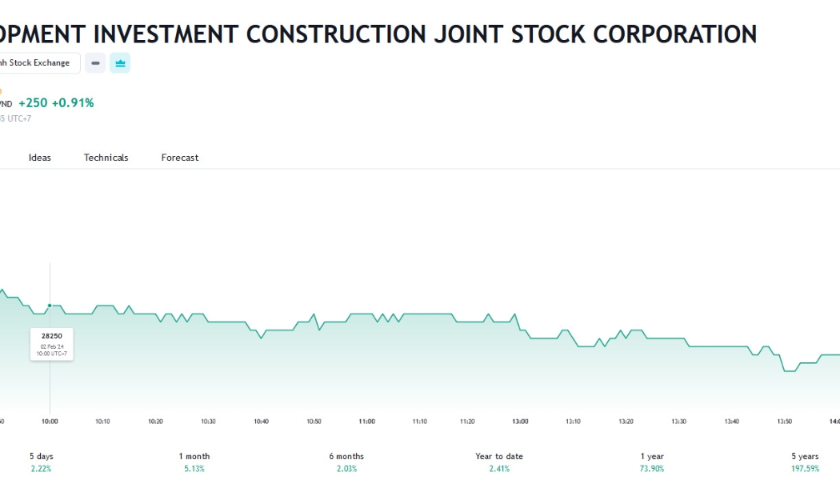Click the 10:00 time axis label

(x=50, y=422)
